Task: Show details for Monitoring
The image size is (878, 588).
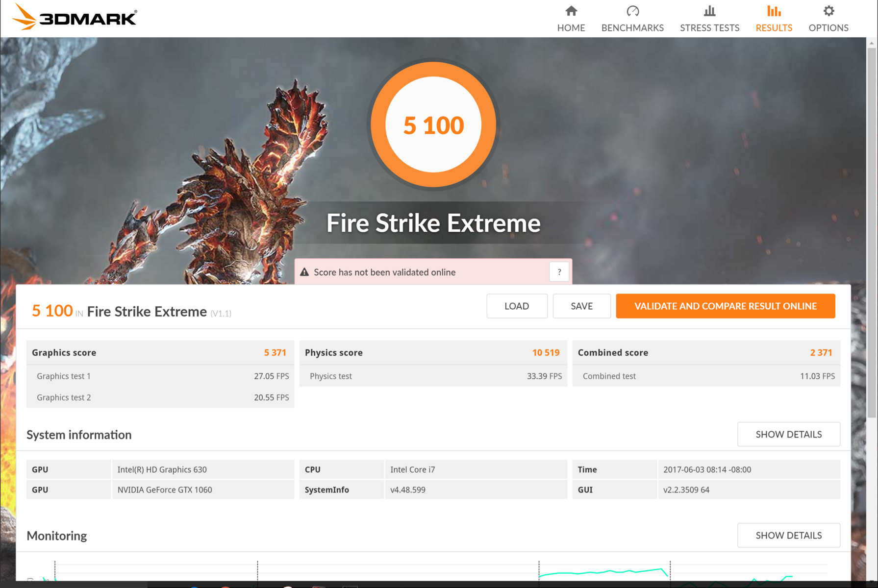Action: coord(788,535)
